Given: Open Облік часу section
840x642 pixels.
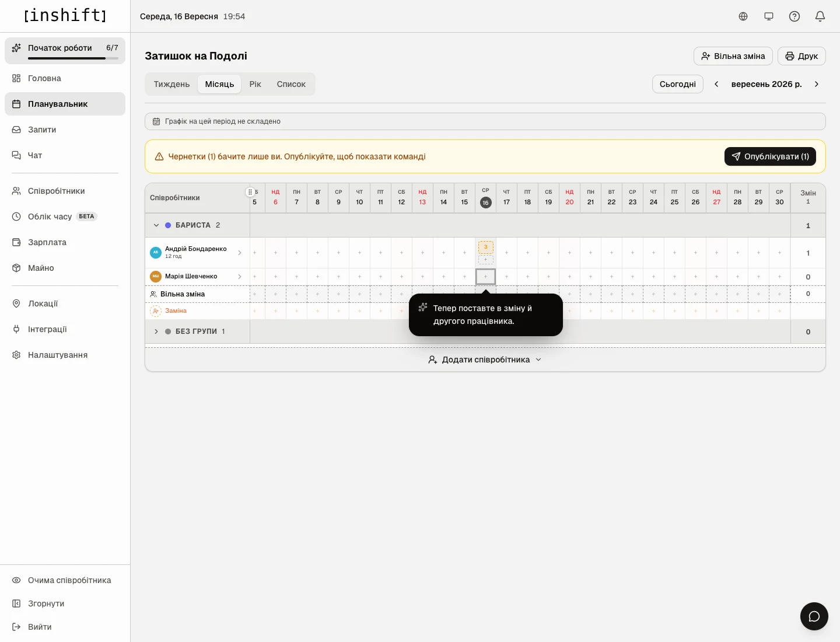Looking at the screenshot, I should [x=65, y=217].
